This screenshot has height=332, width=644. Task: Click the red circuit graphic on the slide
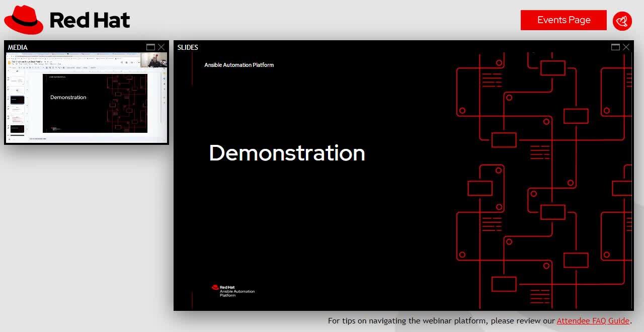pos(543,181)
